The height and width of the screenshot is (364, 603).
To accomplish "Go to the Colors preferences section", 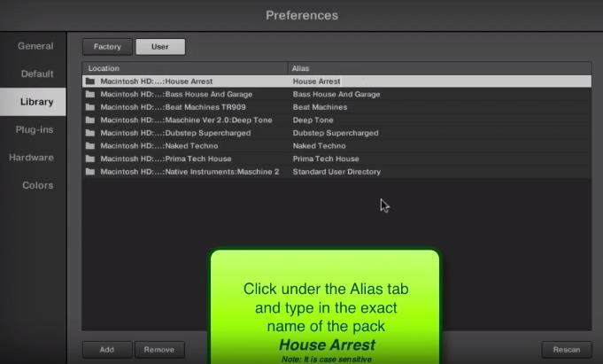I will click(38, 185).
